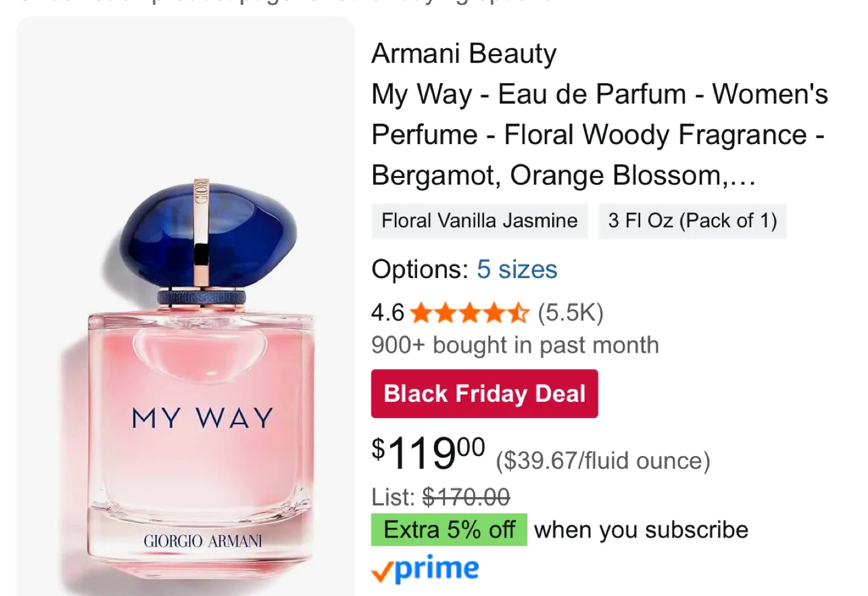Click the Prime logo icon

pyautogui.click(x=424, y=567)
